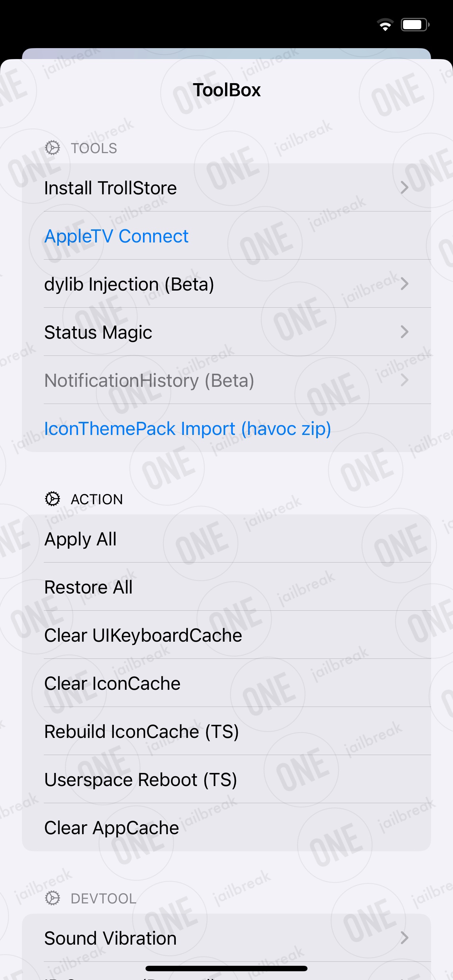The height and width of the screenshot is (980, 453).
Task: Open the AppleTV Connect link
Action: [x=116, y=236]
